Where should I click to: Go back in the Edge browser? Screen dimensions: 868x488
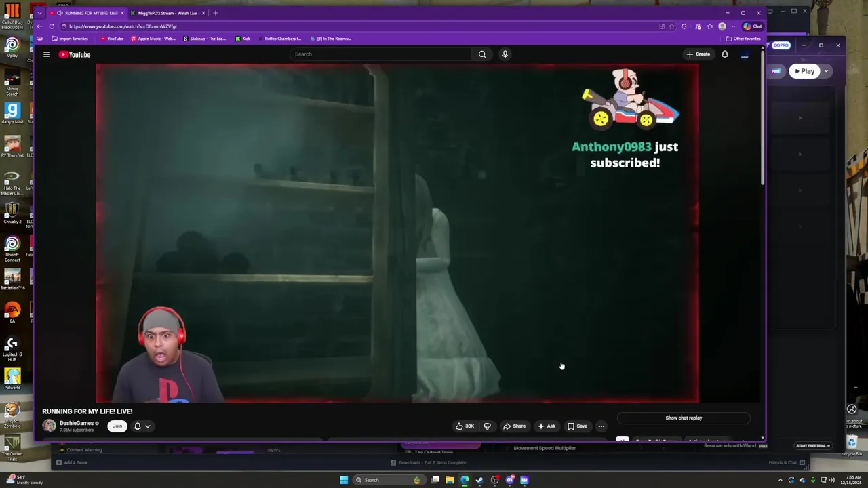39,26
